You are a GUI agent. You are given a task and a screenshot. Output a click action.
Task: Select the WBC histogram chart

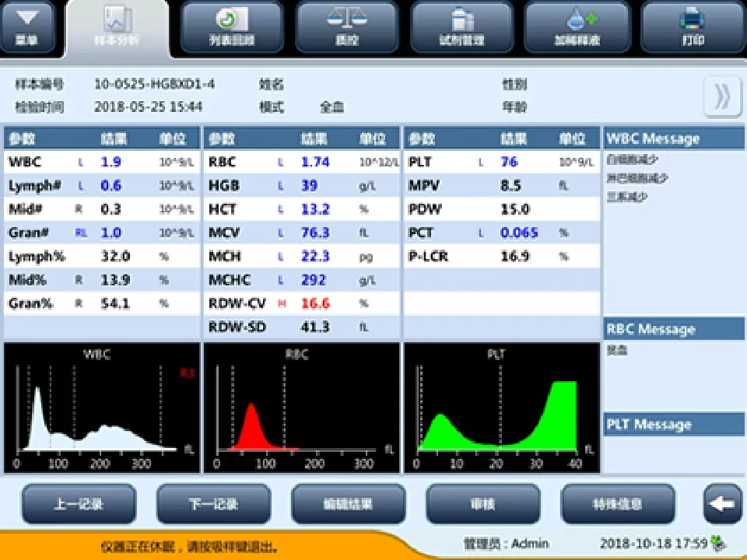[x=100, y=408]
